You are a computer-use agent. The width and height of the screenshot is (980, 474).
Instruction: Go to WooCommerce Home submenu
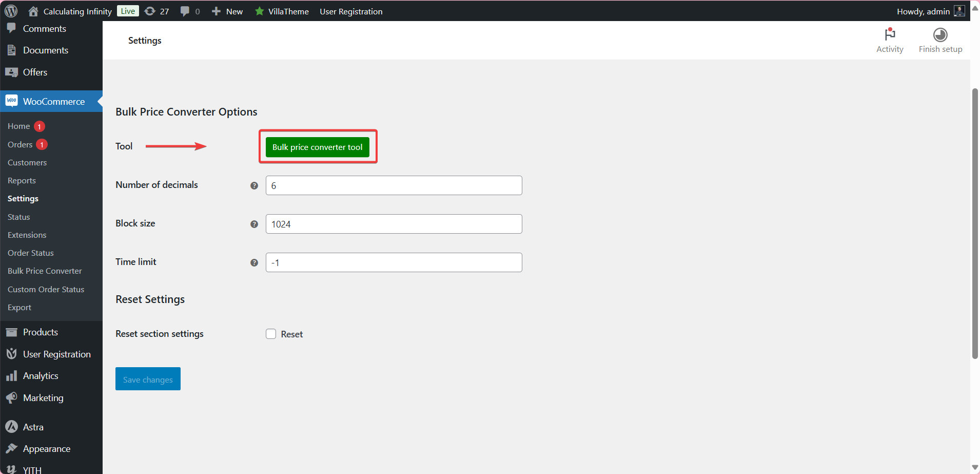(19, 126)
